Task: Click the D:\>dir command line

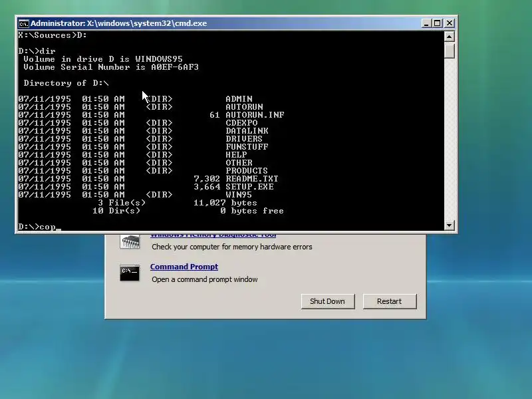Action: pos(37,51)
